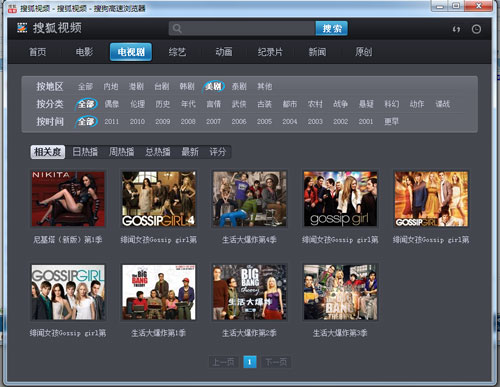
Task: Select the 美剧 region filter
Action: click(x=213, y=87)
